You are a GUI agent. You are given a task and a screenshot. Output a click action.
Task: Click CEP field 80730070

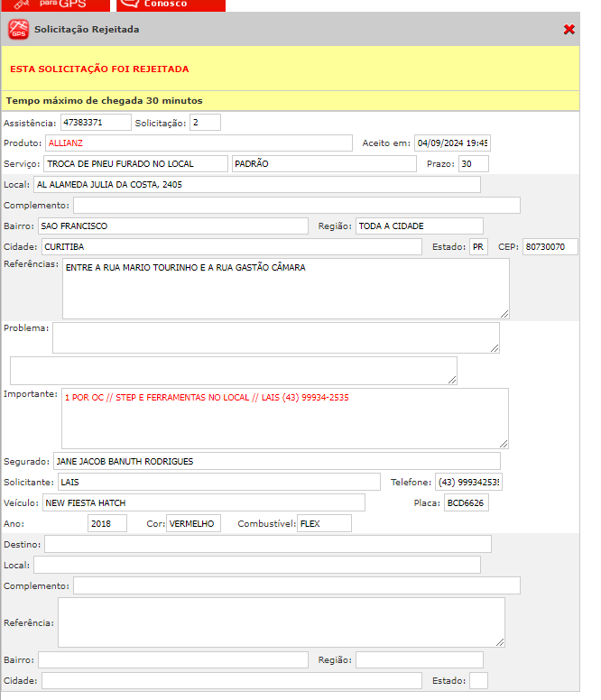pyautogui.click(x=550, y=247)
